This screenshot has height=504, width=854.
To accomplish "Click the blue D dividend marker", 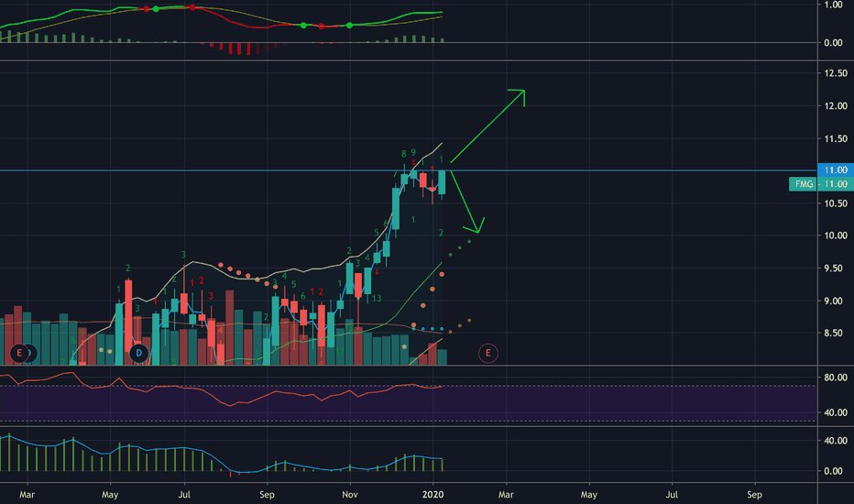I will pos(139,353).
